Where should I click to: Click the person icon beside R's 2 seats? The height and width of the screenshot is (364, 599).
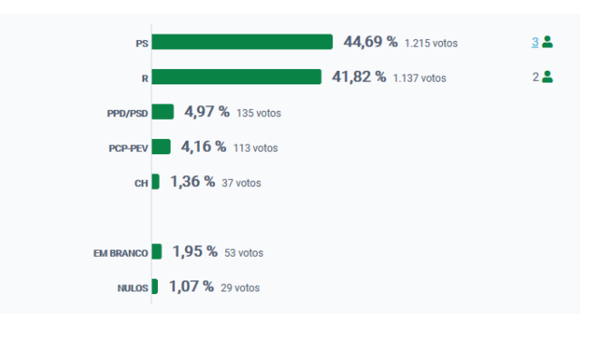point(547,77)
